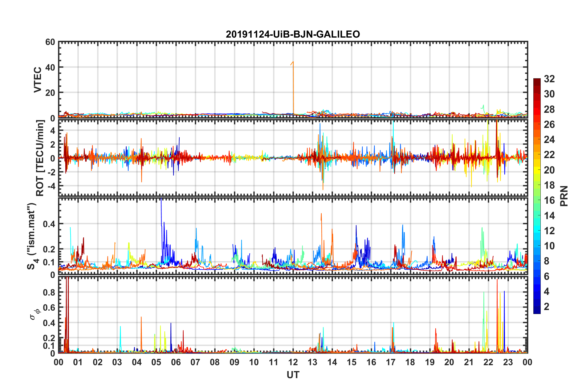
Task: Click the sigma phi tick label 0.8
Action: [x=49, y=292]
